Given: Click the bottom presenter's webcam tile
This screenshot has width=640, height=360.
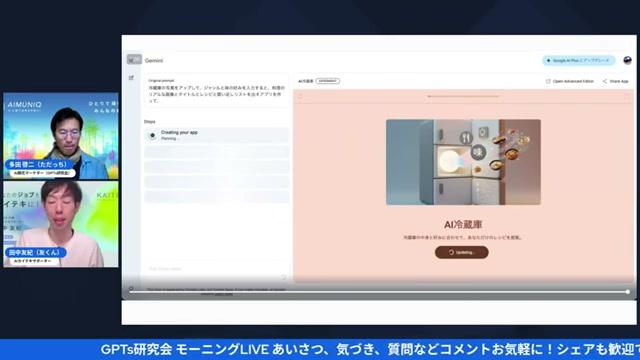Looking at the screenshot, I should click(61, 224).
